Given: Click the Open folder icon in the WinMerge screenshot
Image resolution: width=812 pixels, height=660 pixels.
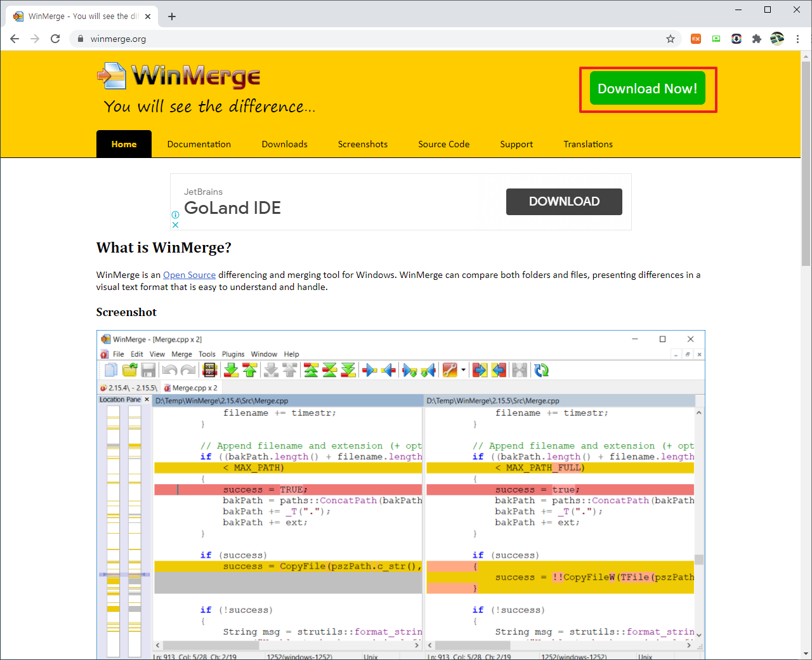Looking at the screenshot, I should coord(130,370).
